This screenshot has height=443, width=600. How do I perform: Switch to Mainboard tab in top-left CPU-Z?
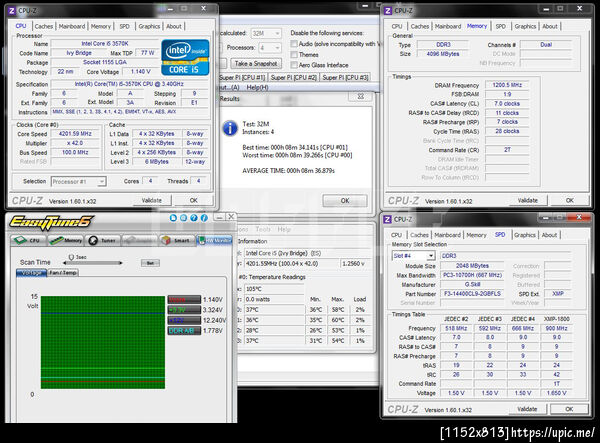point(71,26)
